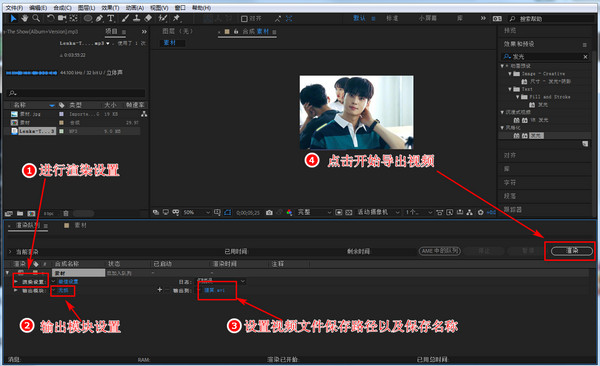Open the 合成(C) menu

[62, 8]
